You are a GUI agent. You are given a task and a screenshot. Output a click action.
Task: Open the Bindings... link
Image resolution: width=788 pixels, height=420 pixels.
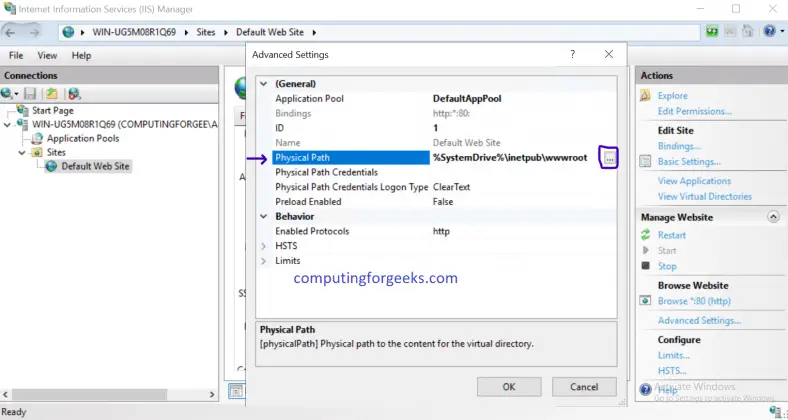click(679, 146)
